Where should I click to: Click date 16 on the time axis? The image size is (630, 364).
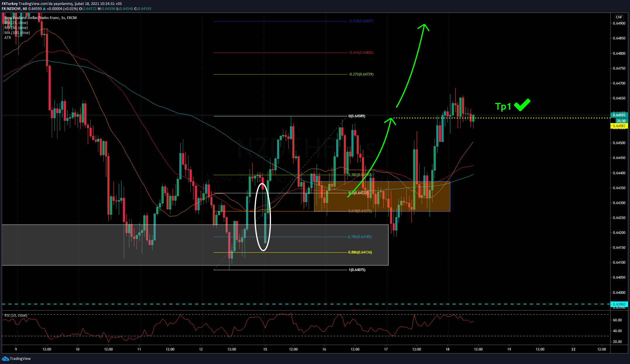coord(324,349)
